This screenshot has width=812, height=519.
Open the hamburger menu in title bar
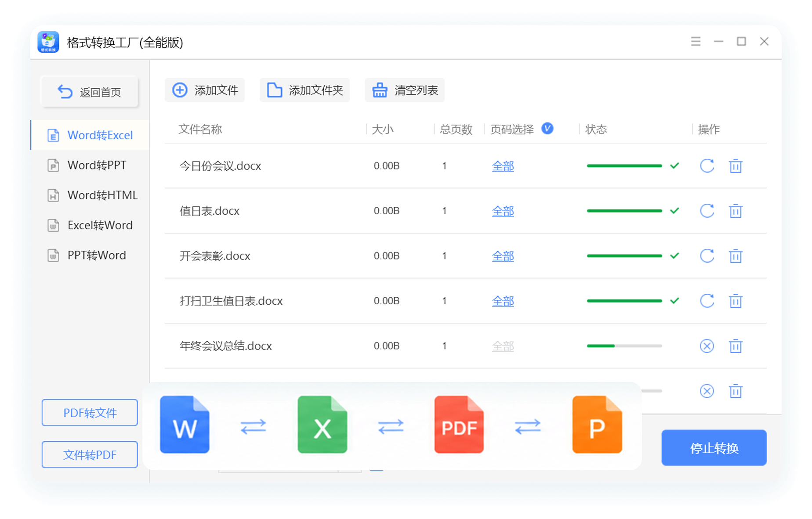[x=696, y=42]
